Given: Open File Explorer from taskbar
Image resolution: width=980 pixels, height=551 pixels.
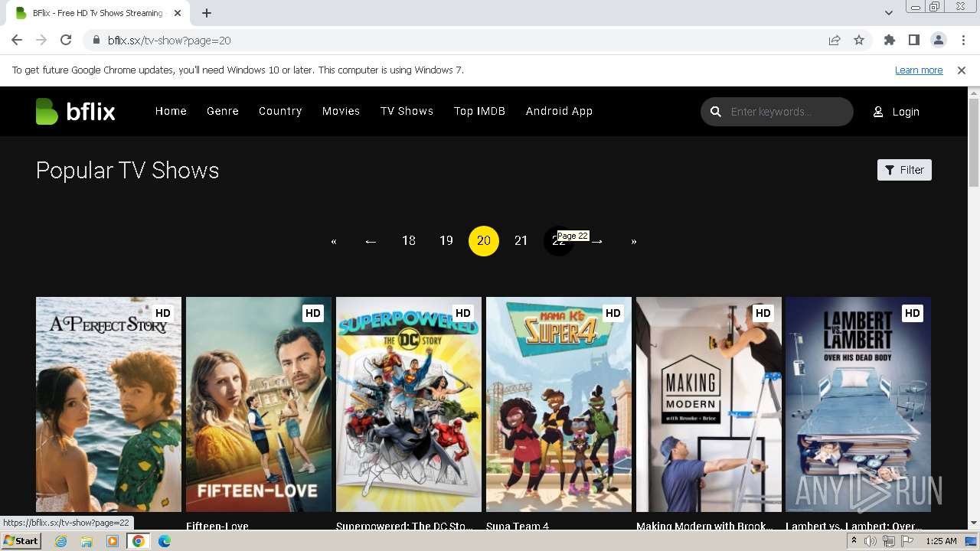Looking at the screenshot, I should click(x=87, y=541).
